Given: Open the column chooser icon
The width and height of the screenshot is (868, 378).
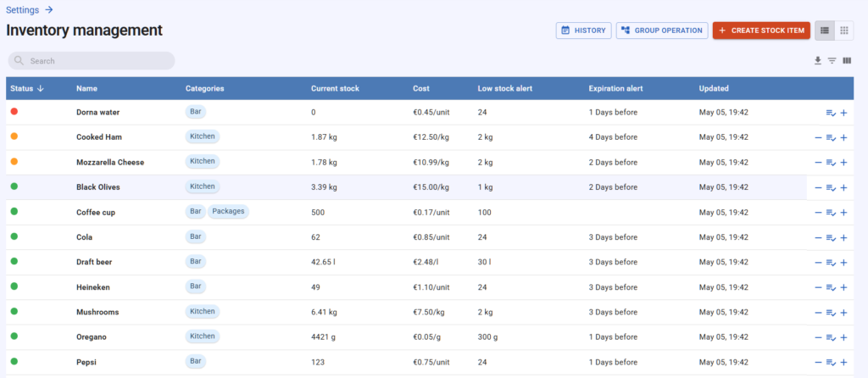Looking at the screenshot, I should [847, 61].
